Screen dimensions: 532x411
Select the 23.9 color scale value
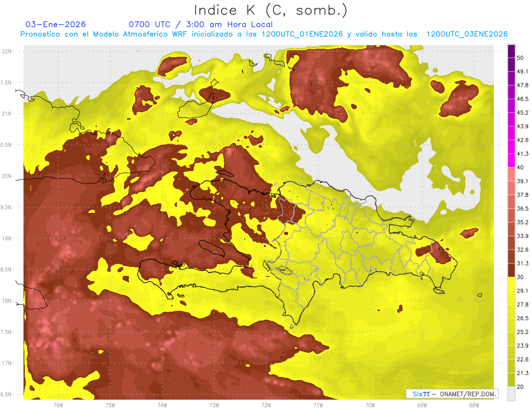point(523,346)
